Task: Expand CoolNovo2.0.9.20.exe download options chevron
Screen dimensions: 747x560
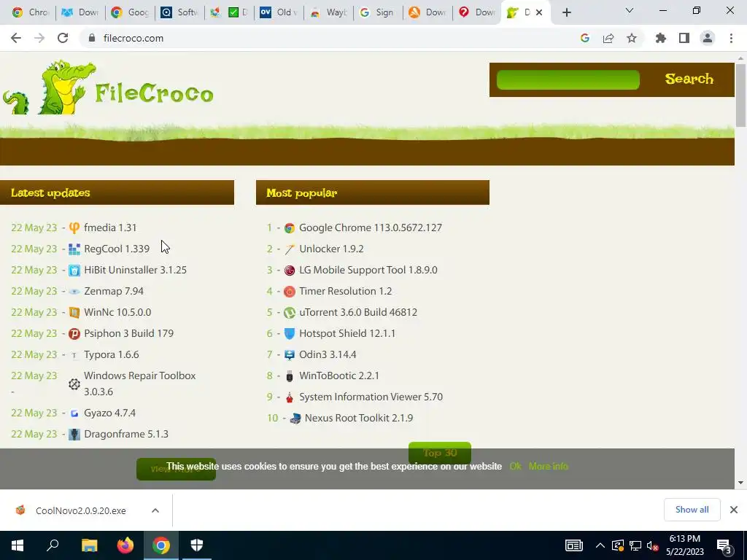Action: [155, 510]
